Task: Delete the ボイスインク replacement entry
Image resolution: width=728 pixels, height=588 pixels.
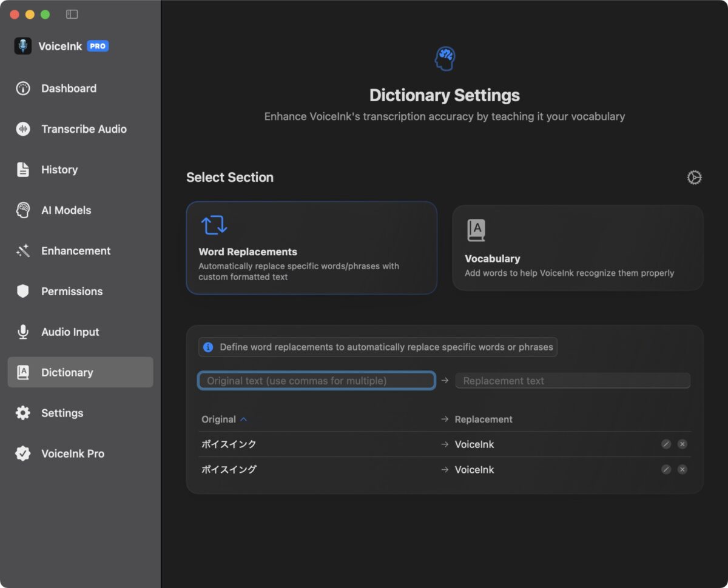Action: pyautogui.click(x=682, y=444)
